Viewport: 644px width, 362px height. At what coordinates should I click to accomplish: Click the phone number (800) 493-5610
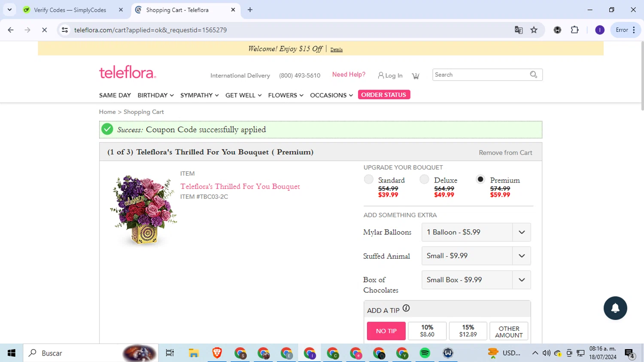coord(300,76)
